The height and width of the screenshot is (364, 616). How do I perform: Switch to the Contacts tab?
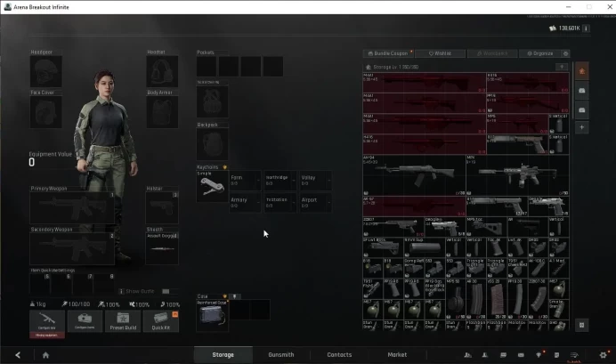[339, 354]
